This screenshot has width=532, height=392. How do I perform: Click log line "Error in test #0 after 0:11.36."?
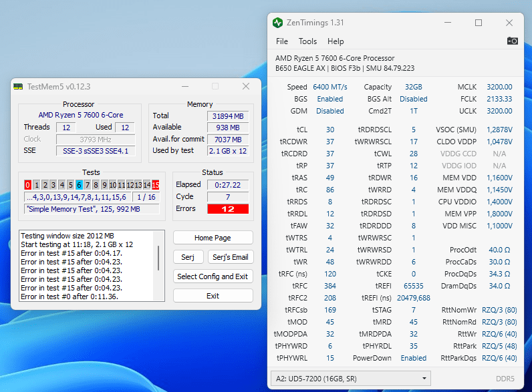[x=70, y=297]
